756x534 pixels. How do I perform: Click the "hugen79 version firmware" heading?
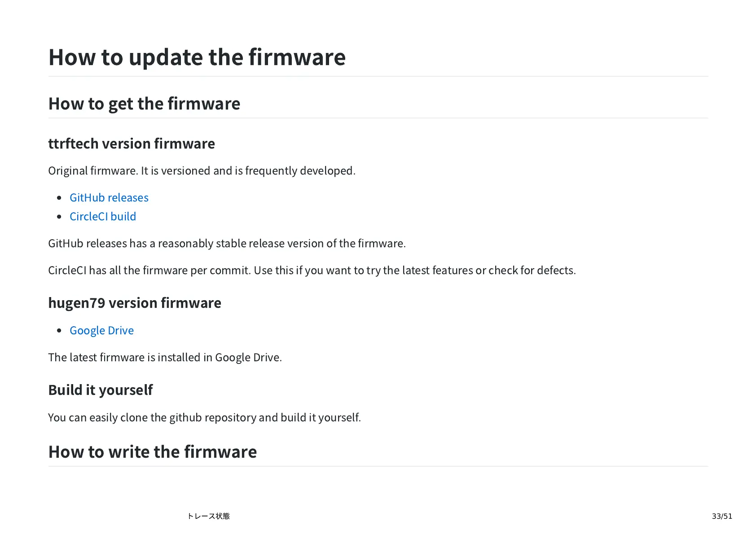point(134,303)
